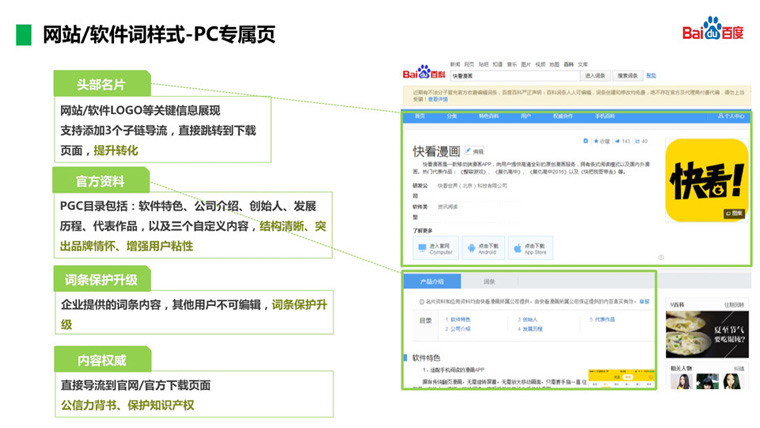Click the third related person photo

(732, 381)
